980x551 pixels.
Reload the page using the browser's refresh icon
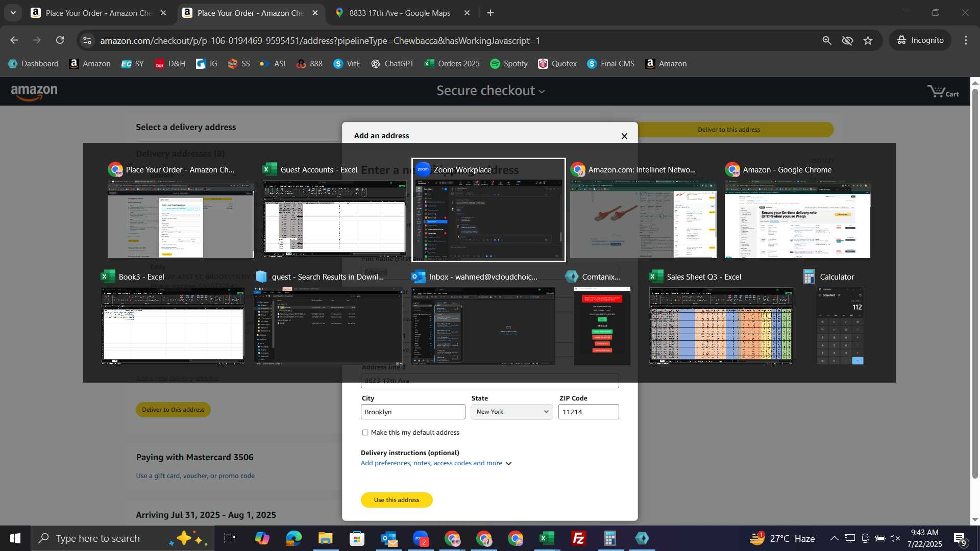(x=60, y=40)
